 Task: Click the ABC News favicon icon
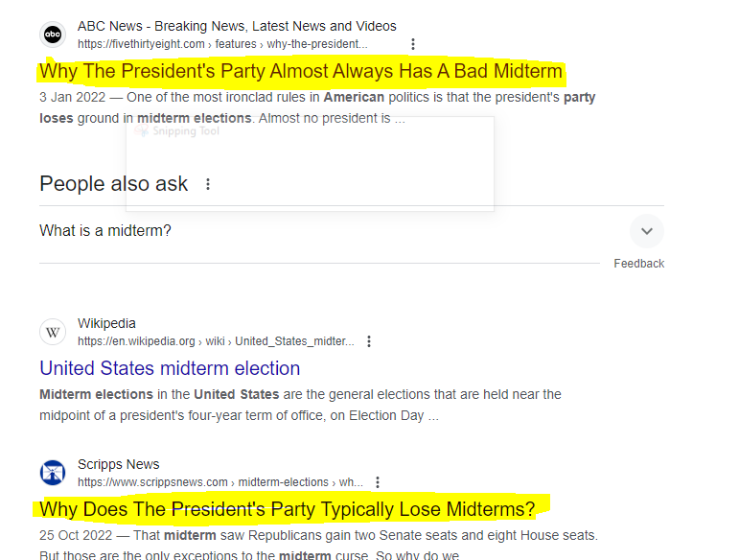coord(53,35)
